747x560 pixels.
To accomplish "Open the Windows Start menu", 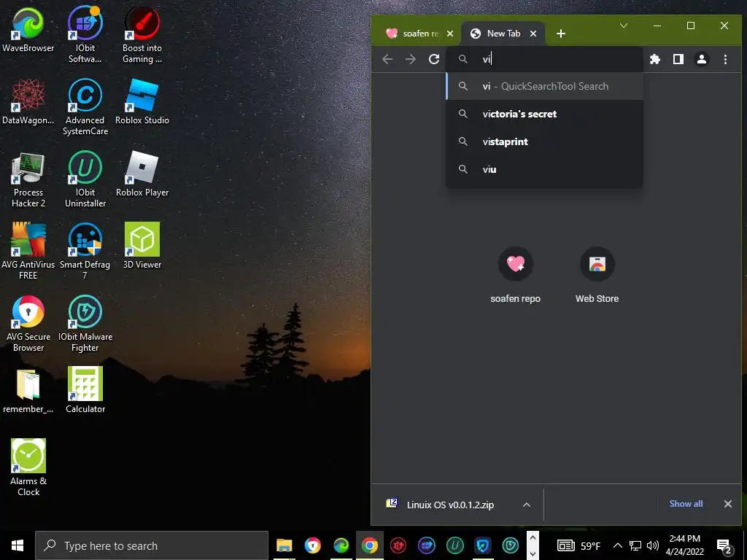I will (x=18, y=545).
